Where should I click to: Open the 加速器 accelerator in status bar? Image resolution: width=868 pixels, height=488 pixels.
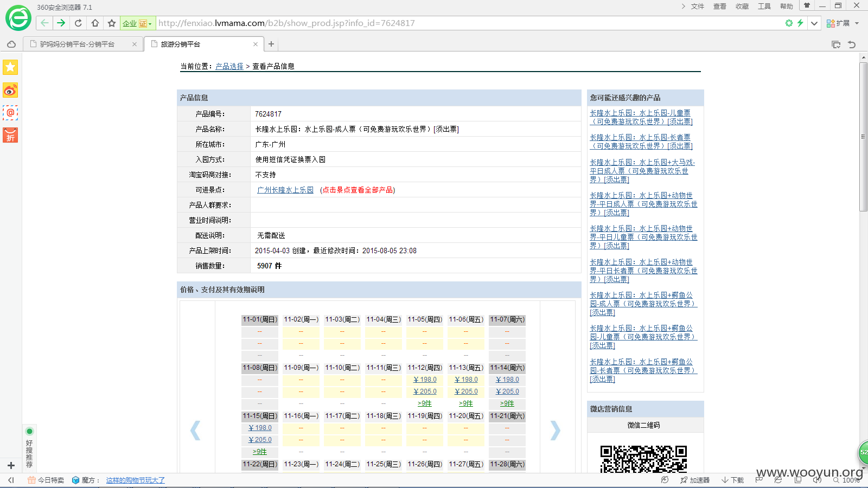(x=695, y=480)
